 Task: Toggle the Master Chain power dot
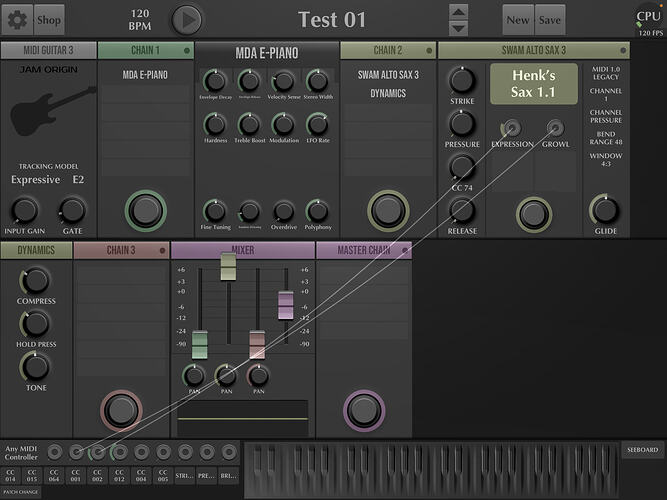point(405,251)
